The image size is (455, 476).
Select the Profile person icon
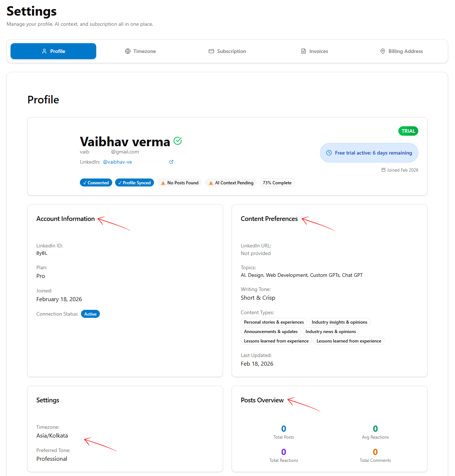44,51
